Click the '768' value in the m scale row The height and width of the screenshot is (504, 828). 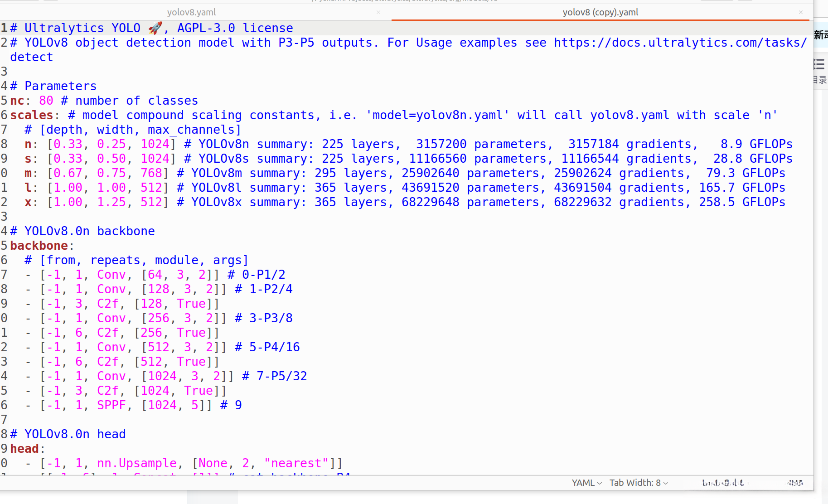pyautogui.click(x=151, y=173)
